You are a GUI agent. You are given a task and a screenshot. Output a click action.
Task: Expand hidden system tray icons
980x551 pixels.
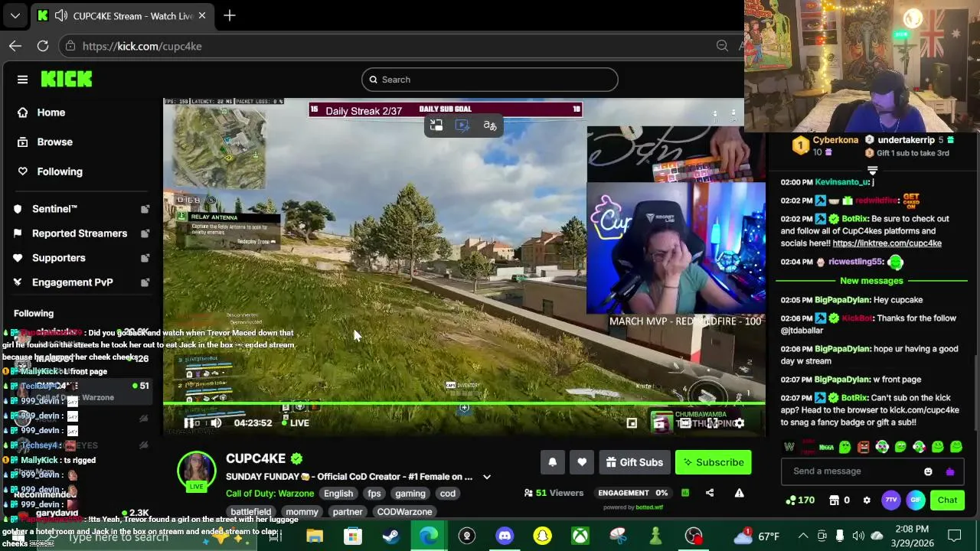click(x=802, y=536)
